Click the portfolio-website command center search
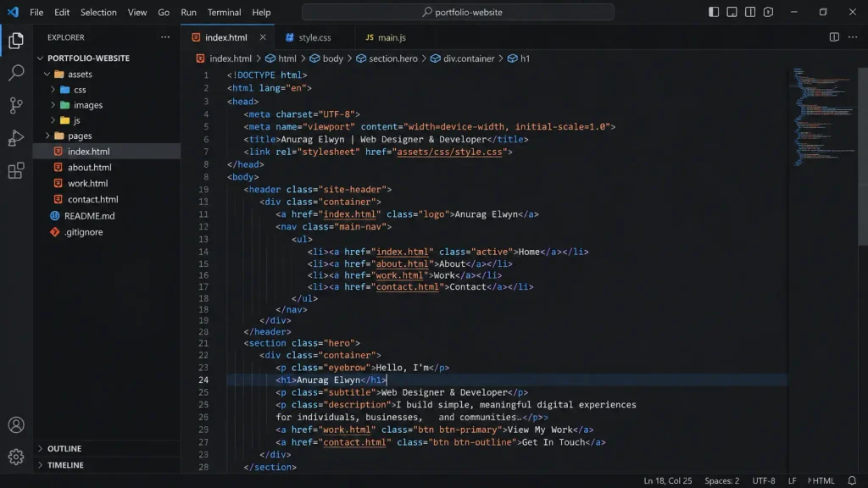Screen dimensions: 868x488 point(458,12)
